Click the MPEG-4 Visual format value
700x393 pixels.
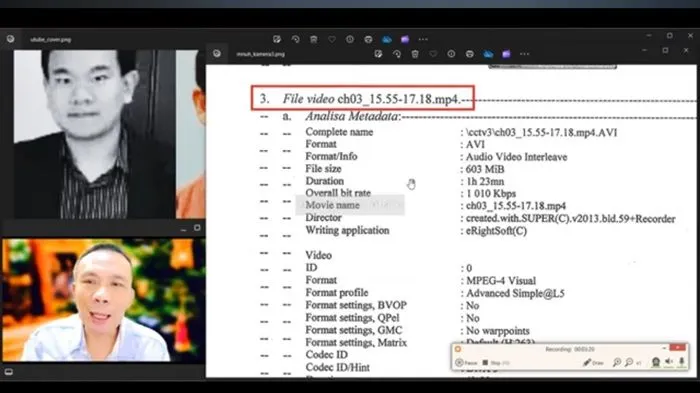point(501,281)
